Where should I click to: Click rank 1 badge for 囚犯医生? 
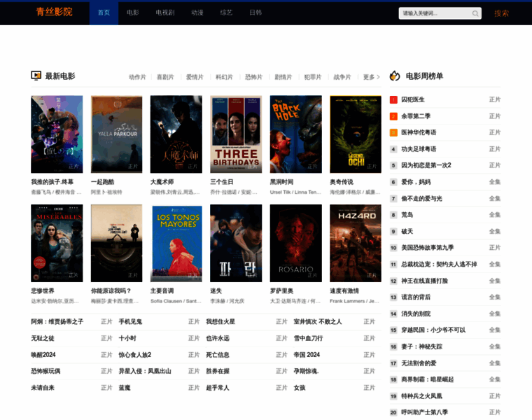tap(393, 99)
